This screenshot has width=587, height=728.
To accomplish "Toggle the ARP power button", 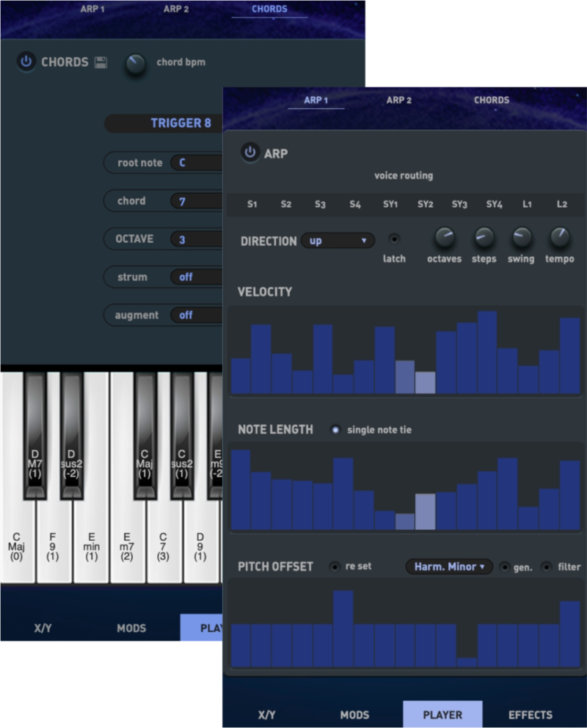I will (x=249, y=153).
